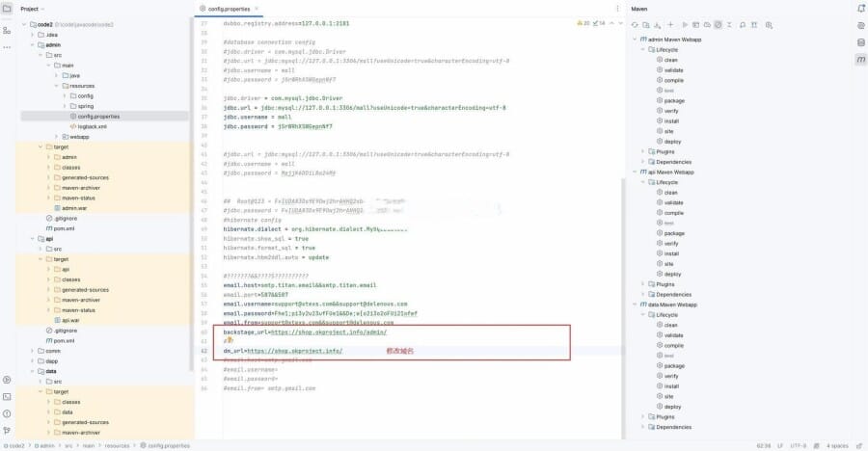868x451 pixels.
Task: Open the Database tool window icon
Action: (859, 40)
